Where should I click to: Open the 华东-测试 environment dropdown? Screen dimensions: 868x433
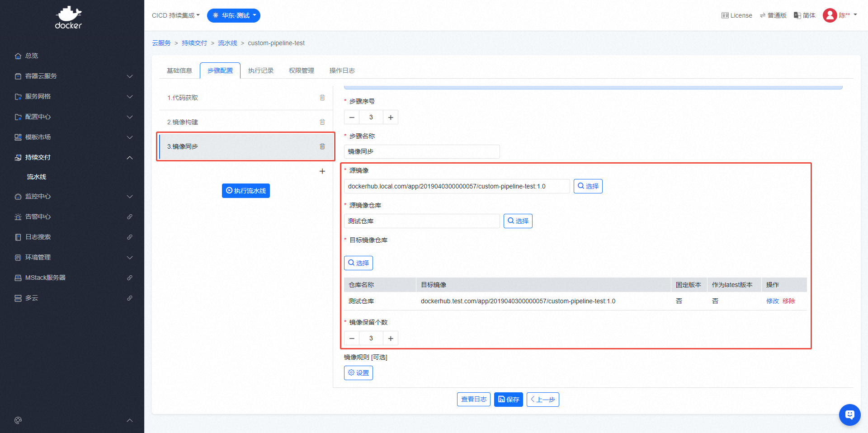pyautogui.click(x=234, y=15)
